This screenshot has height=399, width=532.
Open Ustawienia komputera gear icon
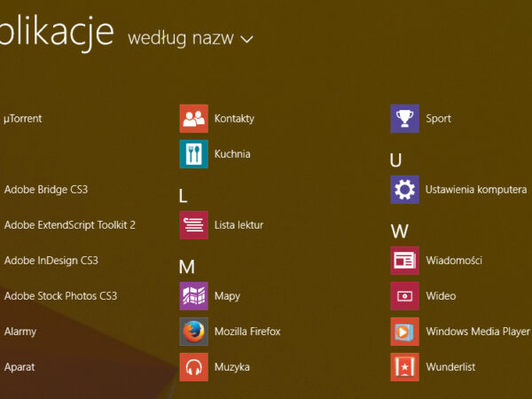point(404,189)
